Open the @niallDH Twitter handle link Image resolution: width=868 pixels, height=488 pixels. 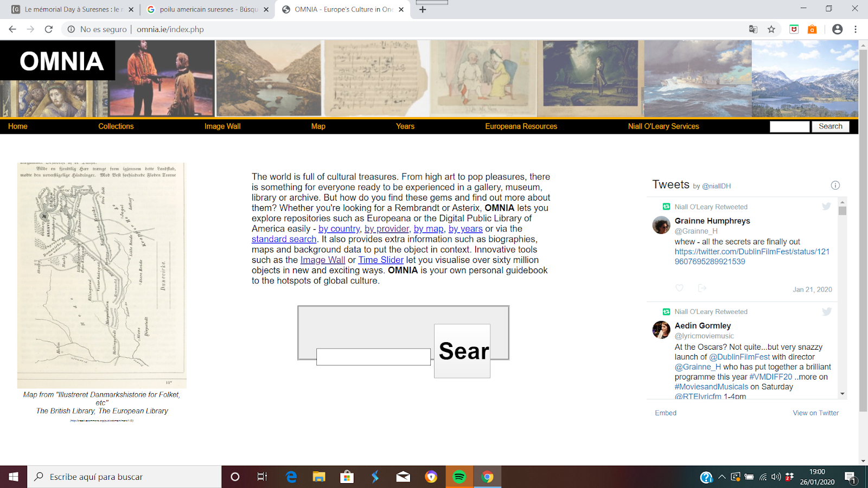pos(716,186)
